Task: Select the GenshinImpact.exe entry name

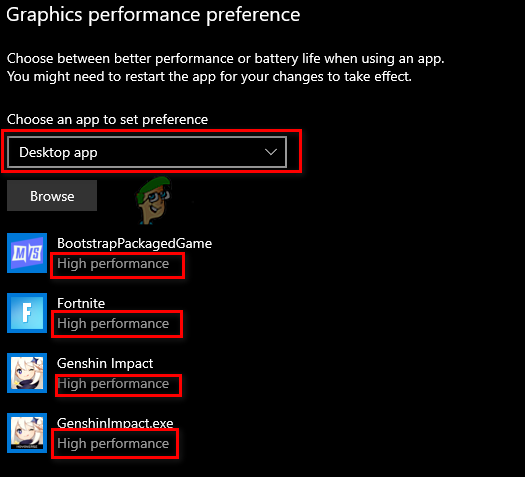Action: pyautogui.click(x=115, y=423)
